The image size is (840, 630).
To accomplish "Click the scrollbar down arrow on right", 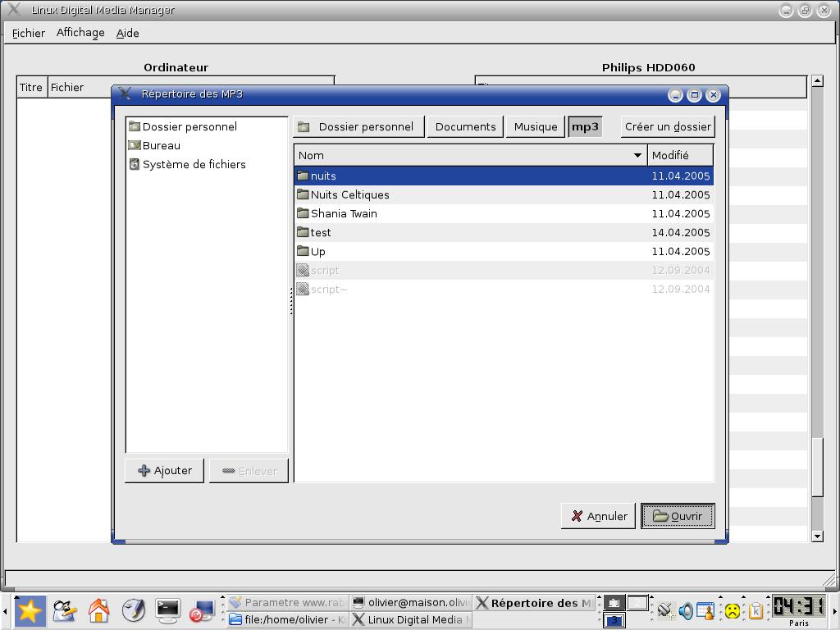I will pos(817,536).
